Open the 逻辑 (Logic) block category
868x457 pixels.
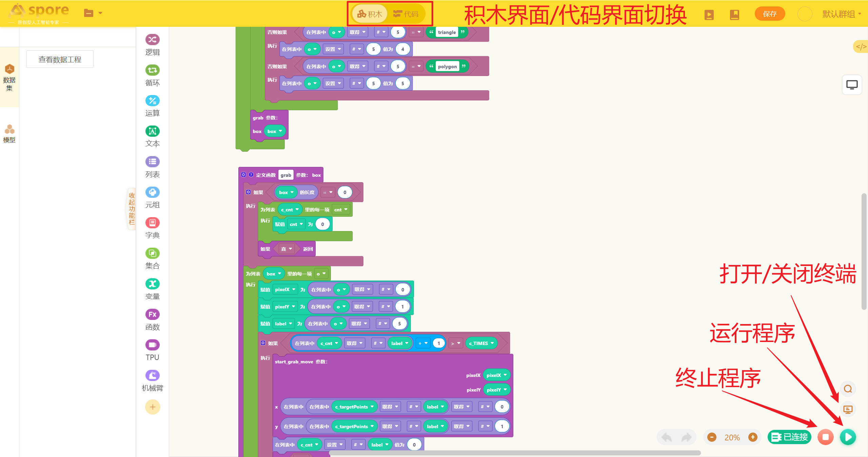click(152, 44)
